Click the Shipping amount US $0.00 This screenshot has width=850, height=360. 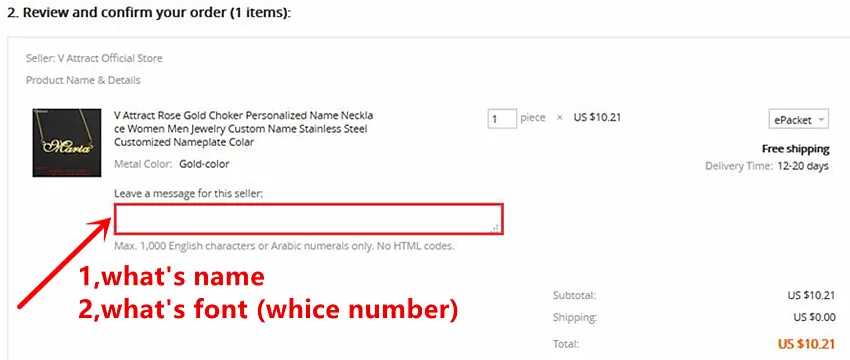pos(811,318)
